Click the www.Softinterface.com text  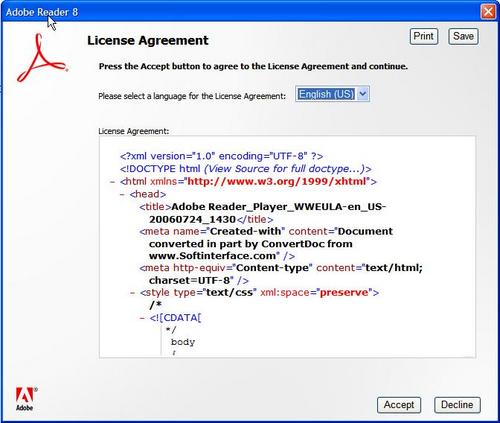click(x=212, y=256)
